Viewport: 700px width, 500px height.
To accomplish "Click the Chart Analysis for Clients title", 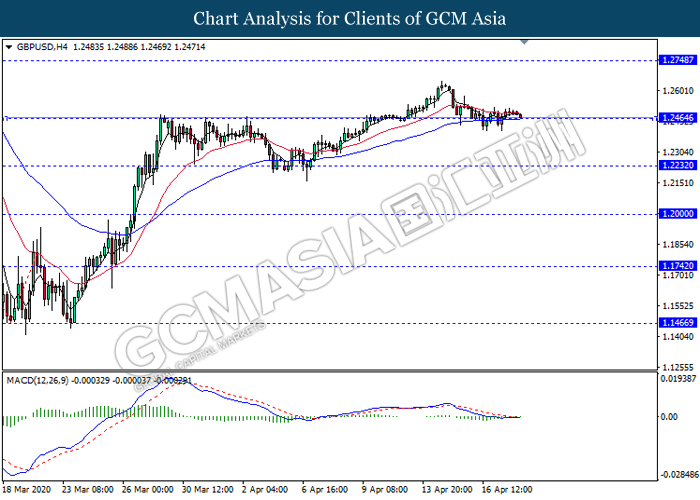I will (350, 19).
